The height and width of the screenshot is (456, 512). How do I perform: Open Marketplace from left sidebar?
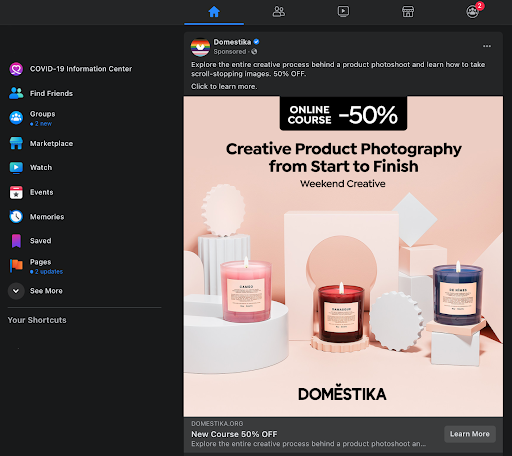coord(51,144)
